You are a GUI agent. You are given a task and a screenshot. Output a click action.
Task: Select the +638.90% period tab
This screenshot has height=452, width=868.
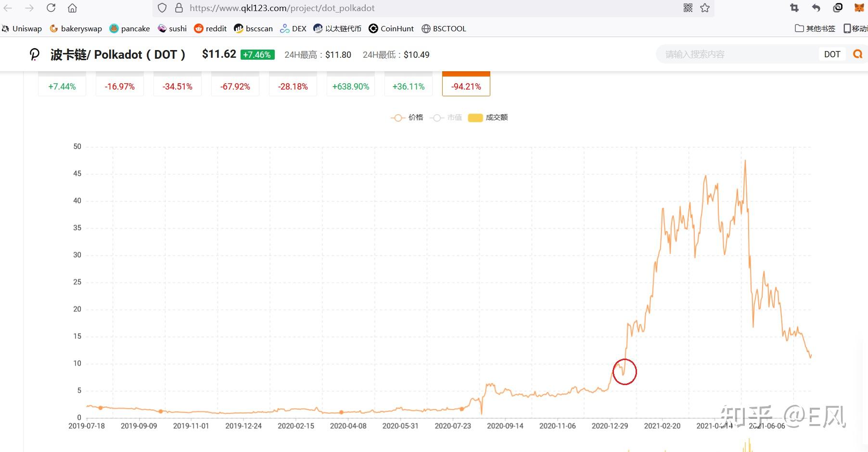(351, 86)
